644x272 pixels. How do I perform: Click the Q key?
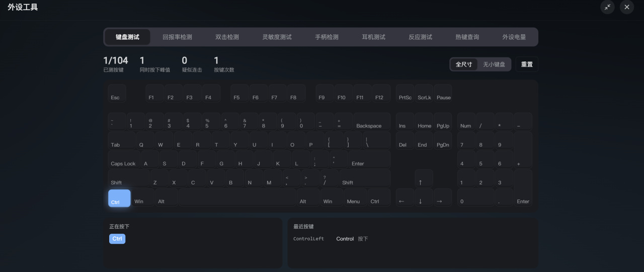(145, 141)
